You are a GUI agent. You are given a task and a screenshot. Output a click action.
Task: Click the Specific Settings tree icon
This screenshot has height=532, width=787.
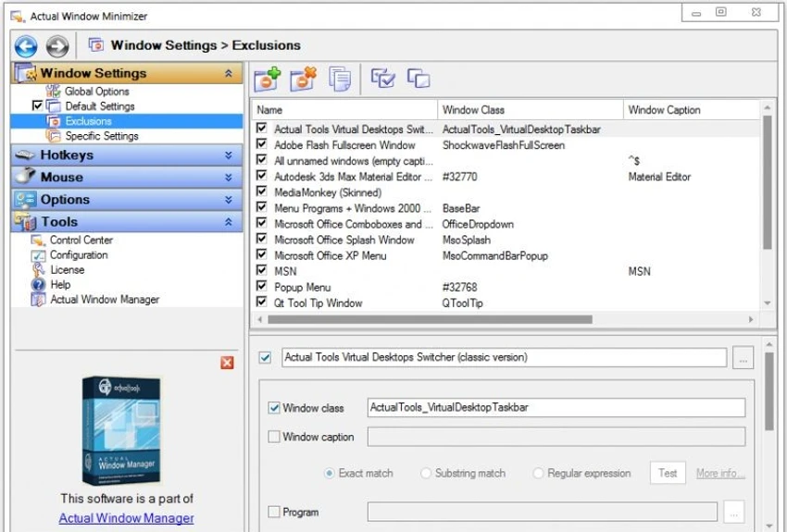click(x=53, y=136)
